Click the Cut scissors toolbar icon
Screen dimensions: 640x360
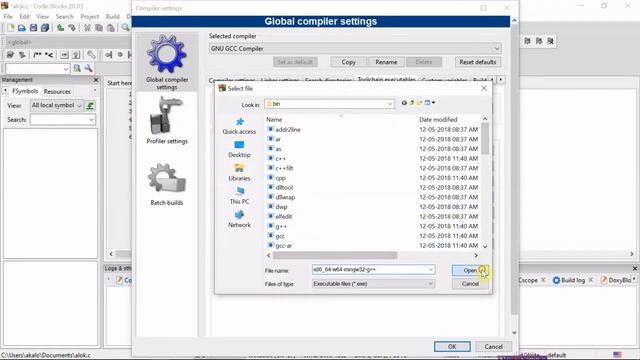tap(87, 28)
